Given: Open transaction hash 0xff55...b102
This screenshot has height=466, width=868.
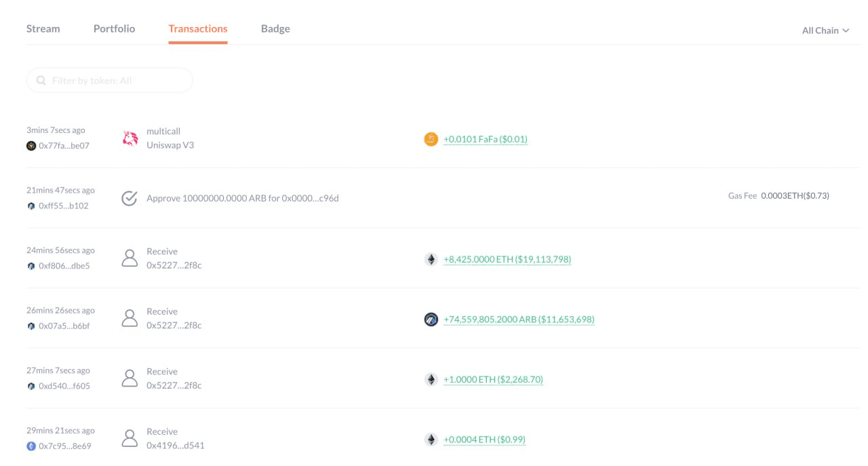Looking at the screenshot, I should point(64,206).
